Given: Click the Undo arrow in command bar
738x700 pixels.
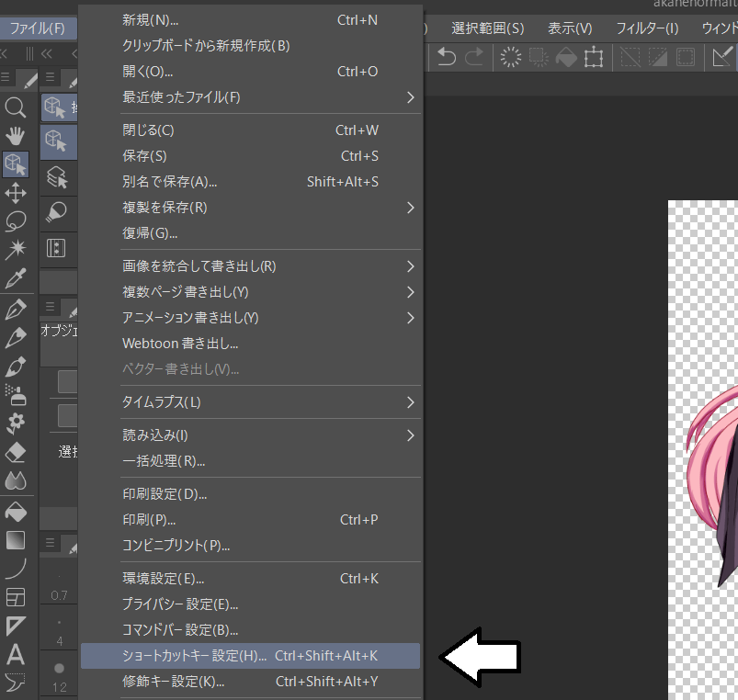Looking at the screenshot, I should 447,58.
